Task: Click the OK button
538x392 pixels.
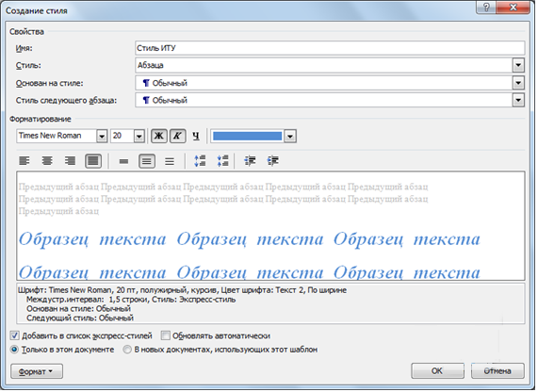Action: click(x=437, y=371)
